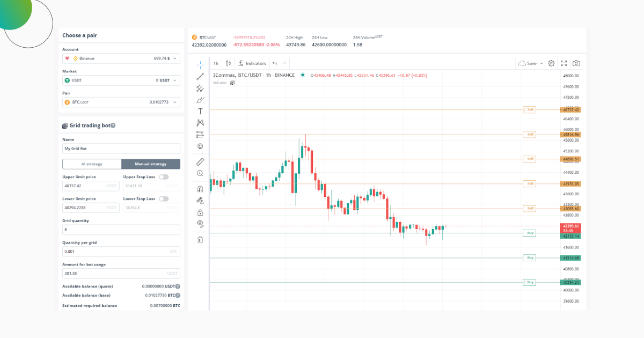Toggle Volume indicator visibility eye
Image resolution: width=644 pixels, height=338 pixels.
point(232,83)
